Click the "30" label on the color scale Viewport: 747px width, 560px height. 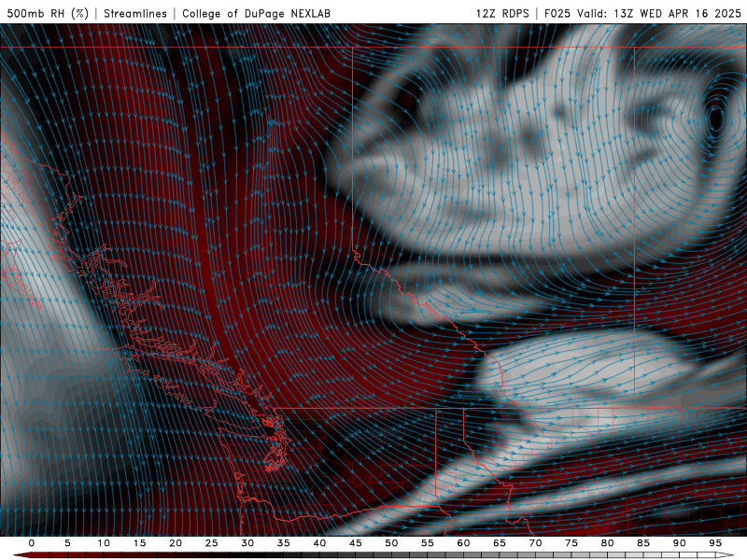click(x=247, y=543)
